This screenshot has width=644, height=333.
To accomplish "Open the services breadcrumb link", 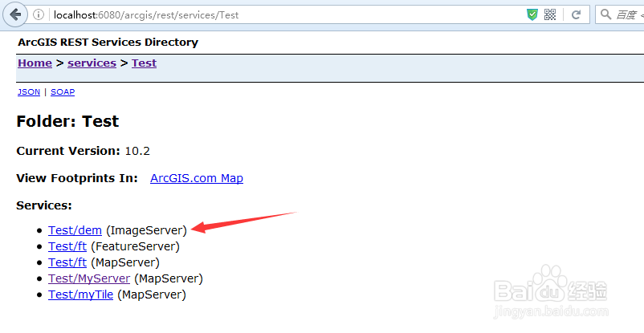I will [x=92, y=63].
